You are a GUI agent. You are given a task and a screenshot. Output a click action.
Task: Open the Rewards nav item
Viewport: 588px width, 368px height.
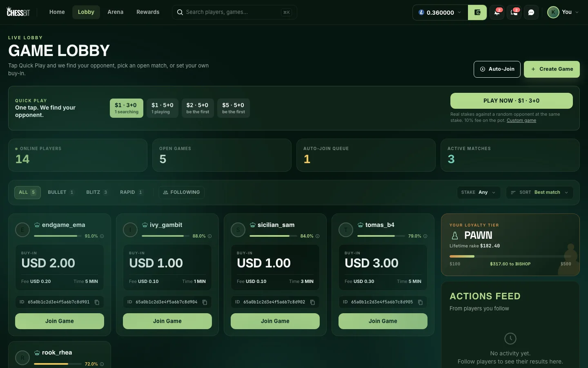pos(148,12)
